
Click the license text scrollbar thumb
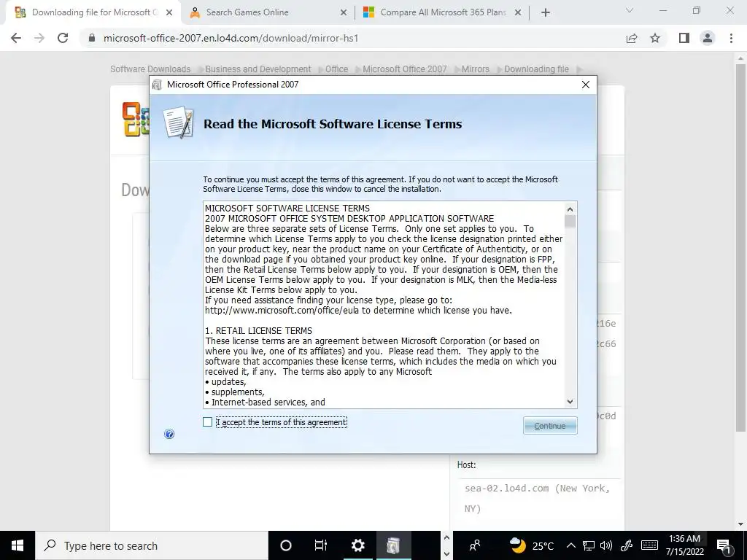570,222
